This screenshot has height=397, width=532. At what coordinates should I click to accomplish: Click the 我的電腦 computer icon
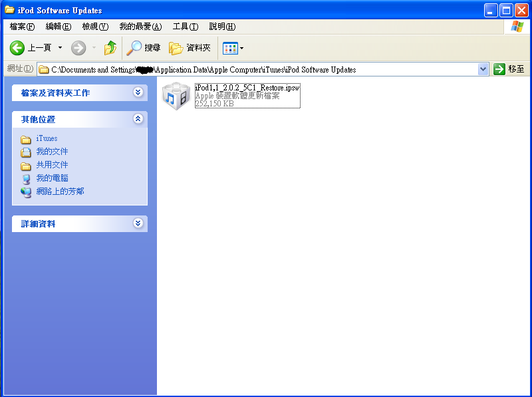pyautogui.click(x=26, y=179)
